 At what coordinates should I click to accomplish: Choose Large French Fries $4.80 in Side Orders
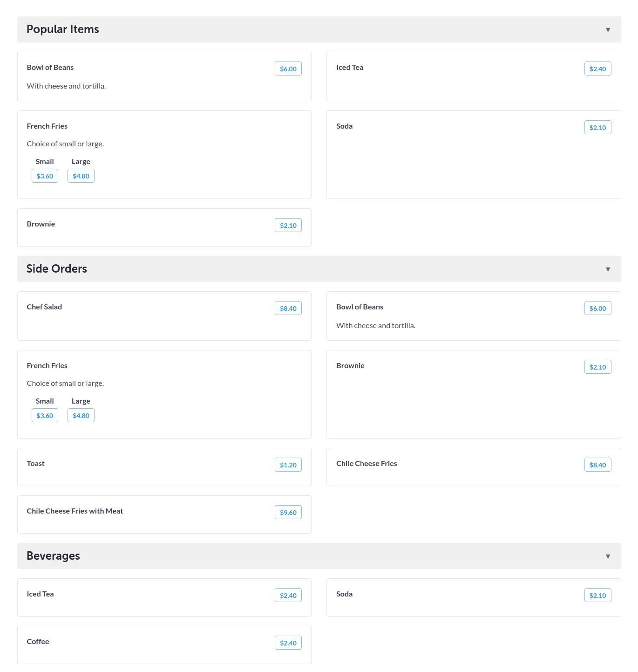81,416
